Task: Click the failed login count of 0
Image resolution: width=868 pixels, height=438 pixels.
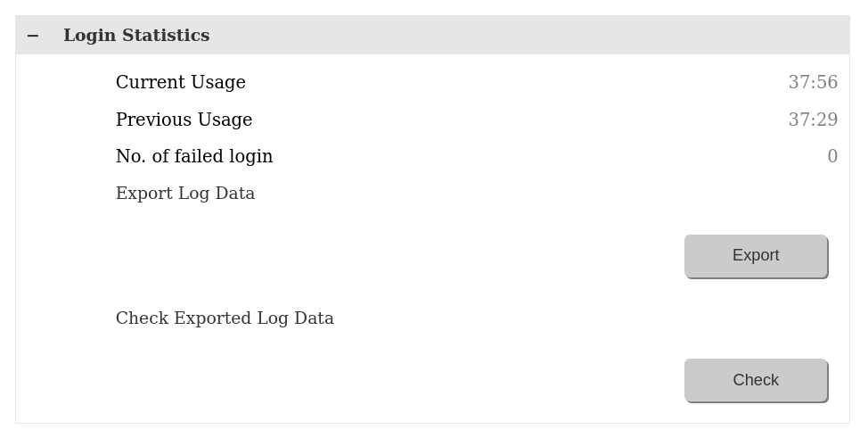Action: [x=832, y=157]
